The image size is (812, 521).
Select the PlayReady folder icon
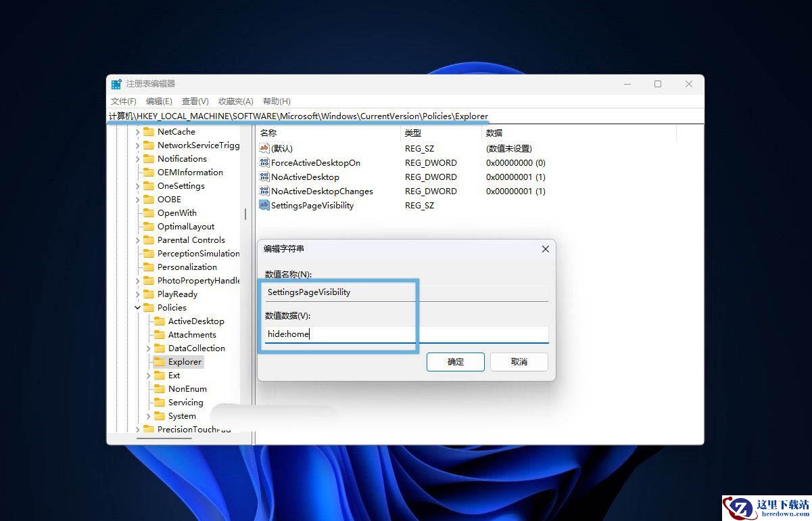(x=149, y=294)
